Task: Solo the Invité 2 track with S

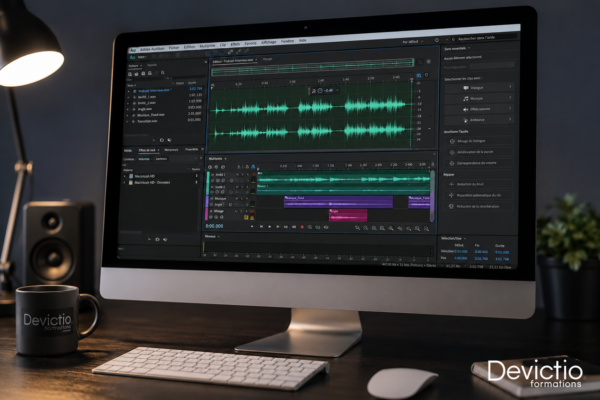Action: [x=242, y=187]
